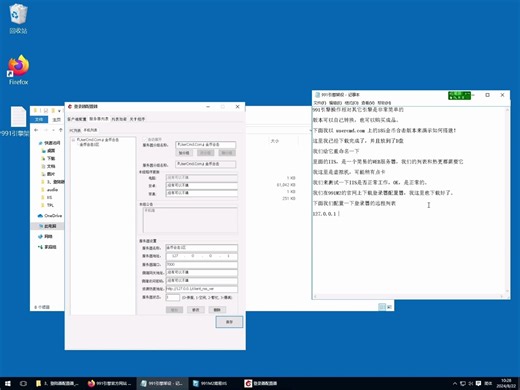Go back in File Explorer

[x=36, y=130]
